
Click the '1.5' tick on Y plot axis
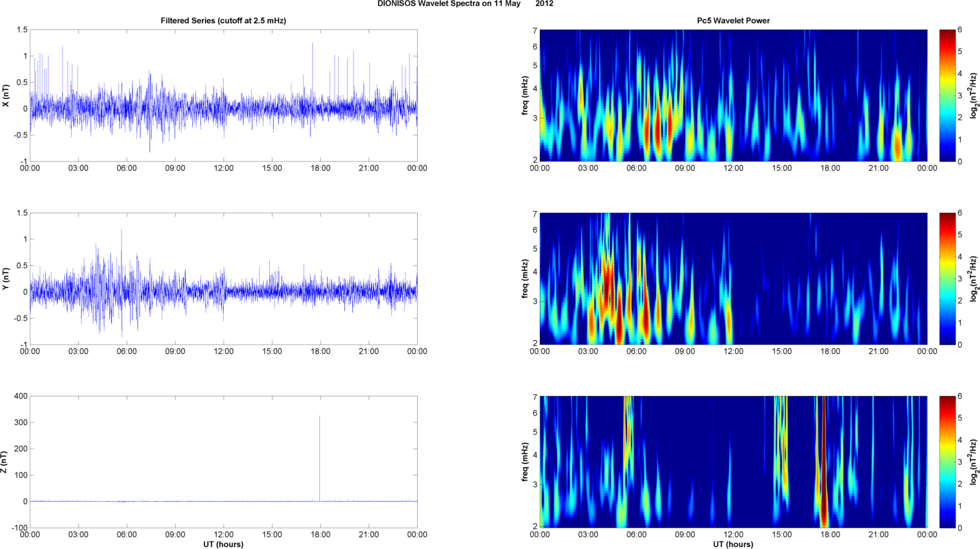22,213
